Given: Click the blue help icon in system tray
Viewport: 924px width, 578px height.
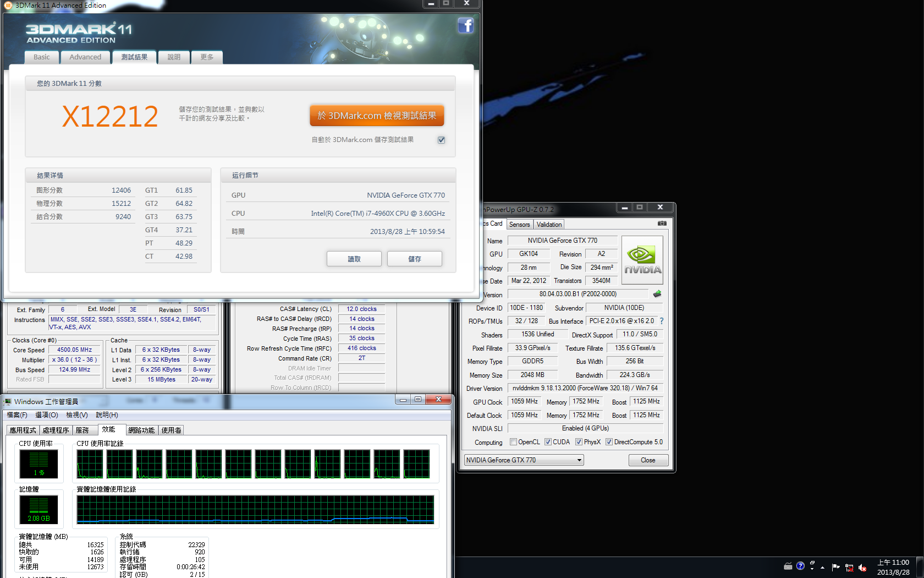Looking at the screenshot, I should click(x=800, y=566).
